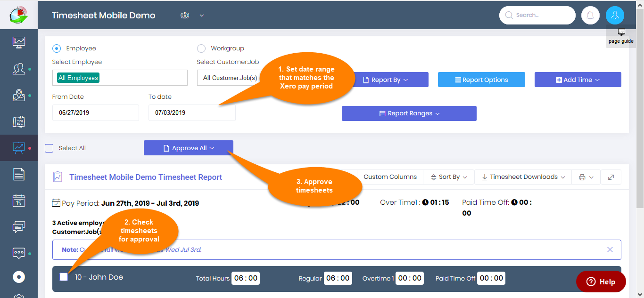The height and width of the screenshot is (298, 644).
Task: Click the clipboard icon beside the report title
Action: click(58, 177)
